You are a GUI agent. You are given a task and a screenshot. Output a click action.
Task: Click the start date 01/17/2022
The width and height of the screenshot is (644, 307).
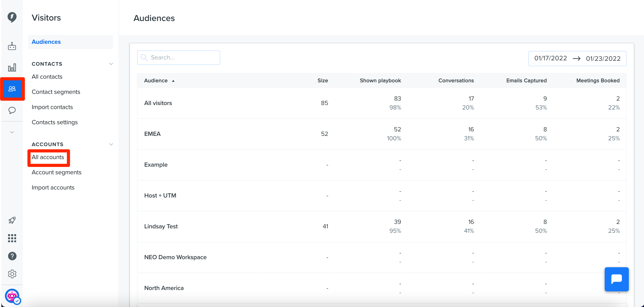tap(550, 58)
